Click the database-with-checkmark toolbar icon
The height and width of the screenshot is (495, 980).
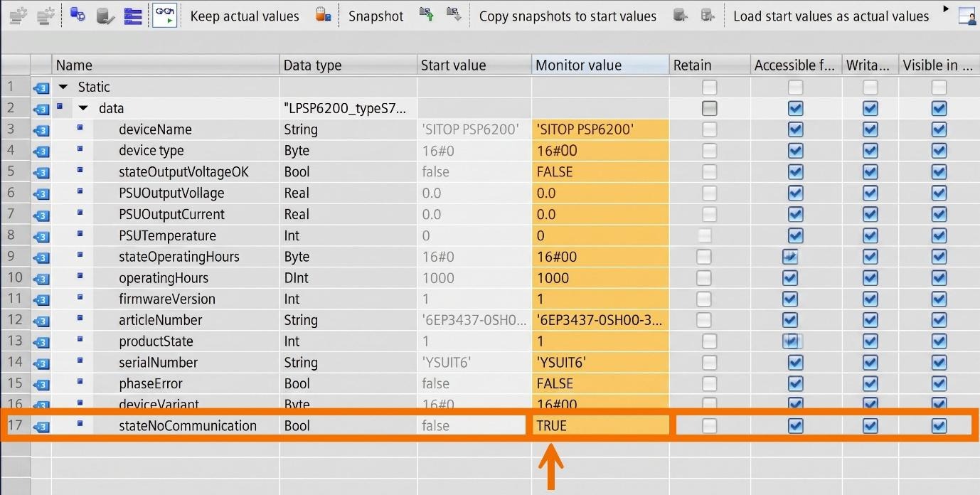pyautogui.click(x=105, y=15)
